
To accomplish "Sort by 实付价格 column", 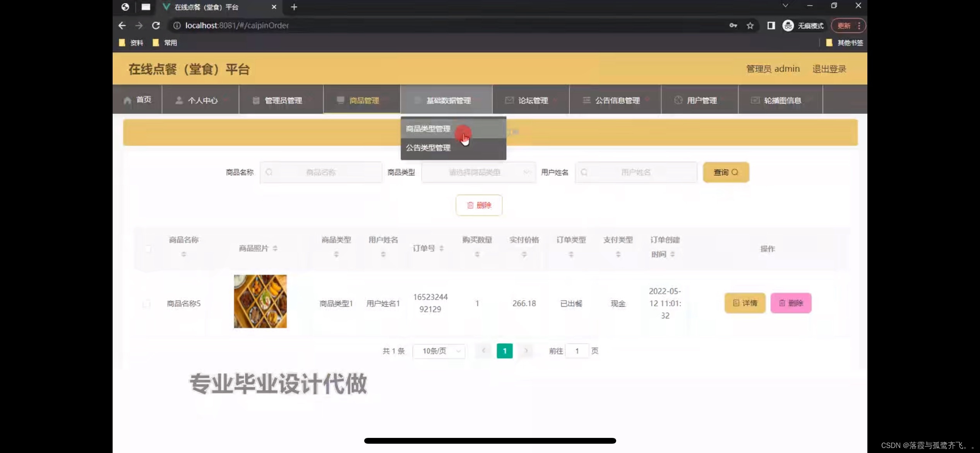I will (524, 254).
